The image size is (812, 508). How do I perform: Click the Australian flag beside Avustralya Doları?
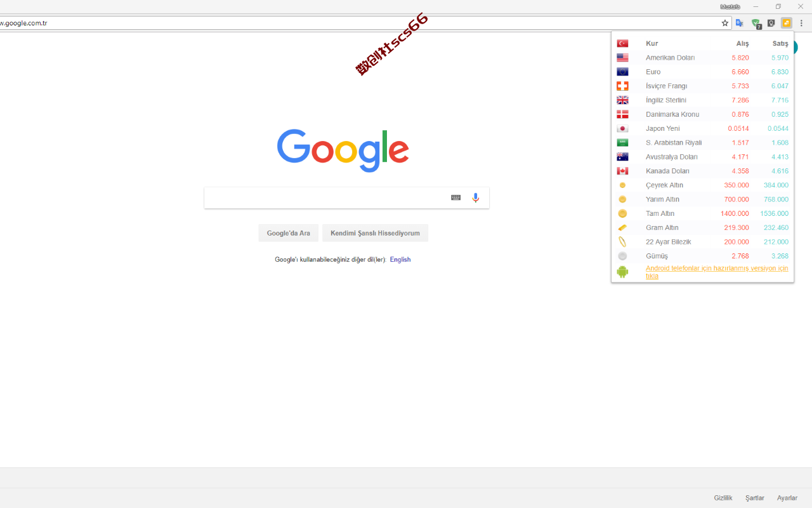click(622, 157)
